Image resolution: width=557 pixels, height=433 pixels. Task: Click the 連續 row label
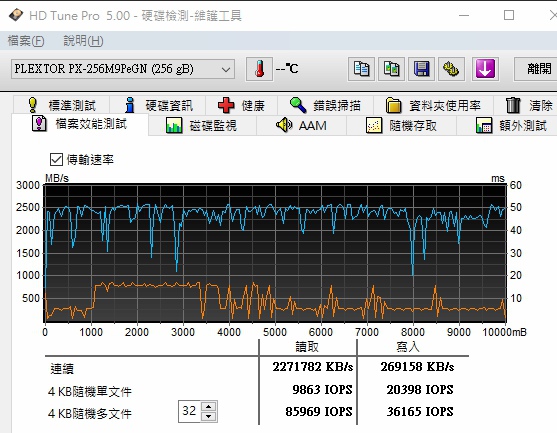point(62,369)
